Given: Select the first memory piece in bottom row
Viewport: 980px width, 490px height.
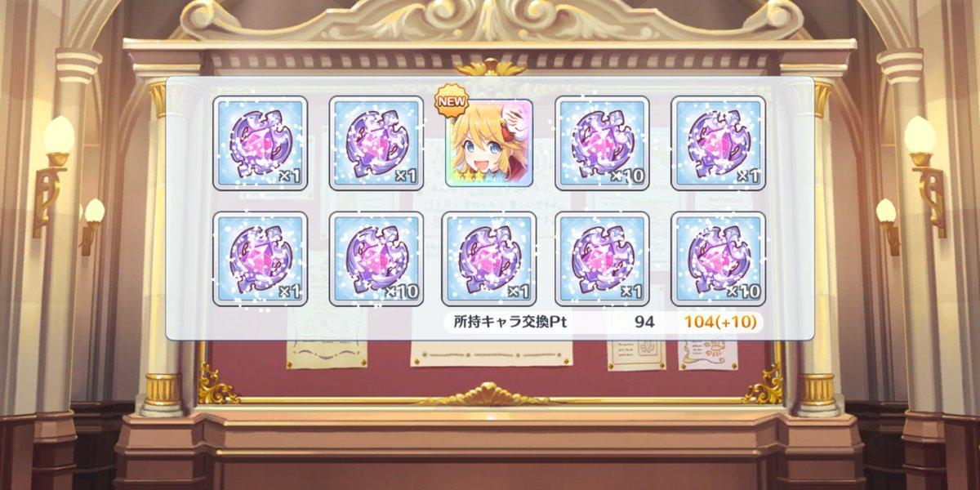Looking at the screenshot, I should [x=261, y=259].
